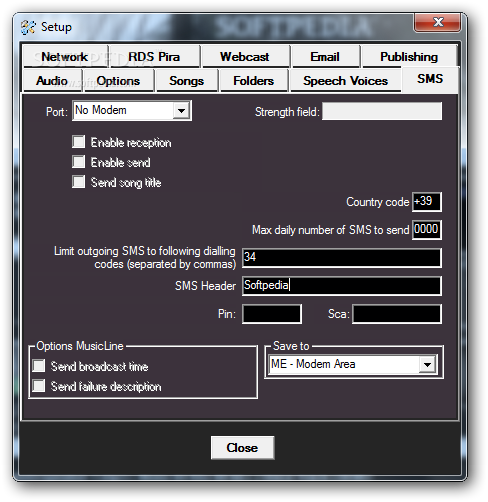Click the dialling codes limit field
488x502 pixels.
(342, 258)
